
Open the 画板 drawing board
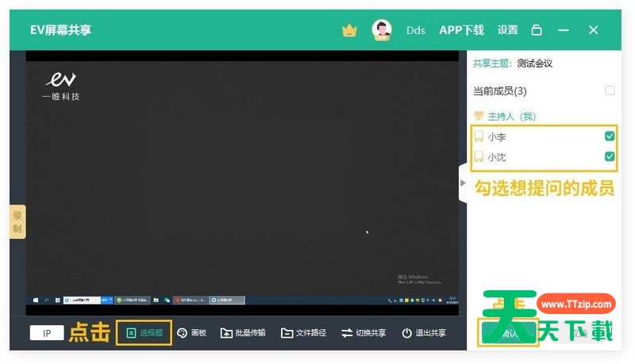[x=191, y=333]
